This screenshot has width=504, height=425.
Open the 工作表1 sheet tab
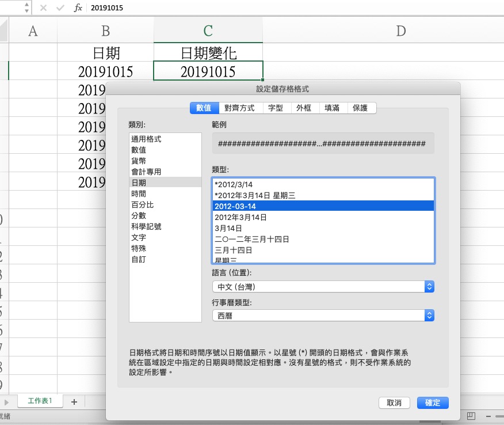(x=40, y=401)
